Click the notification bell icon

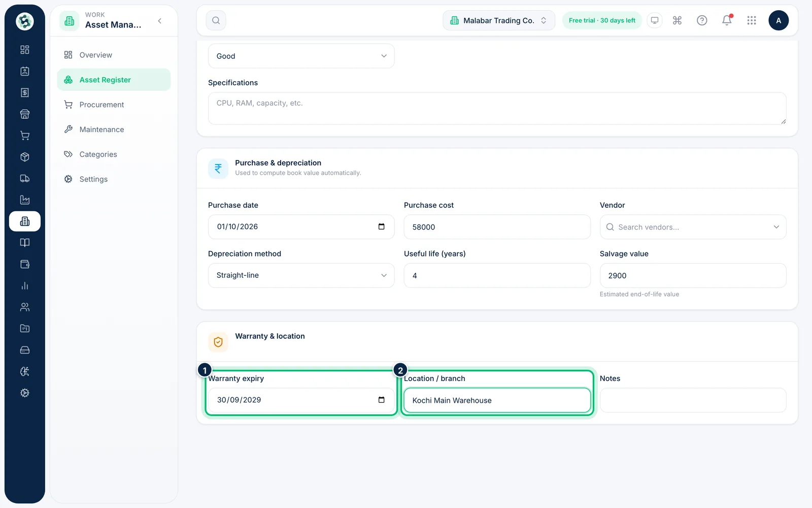point(727,20)
